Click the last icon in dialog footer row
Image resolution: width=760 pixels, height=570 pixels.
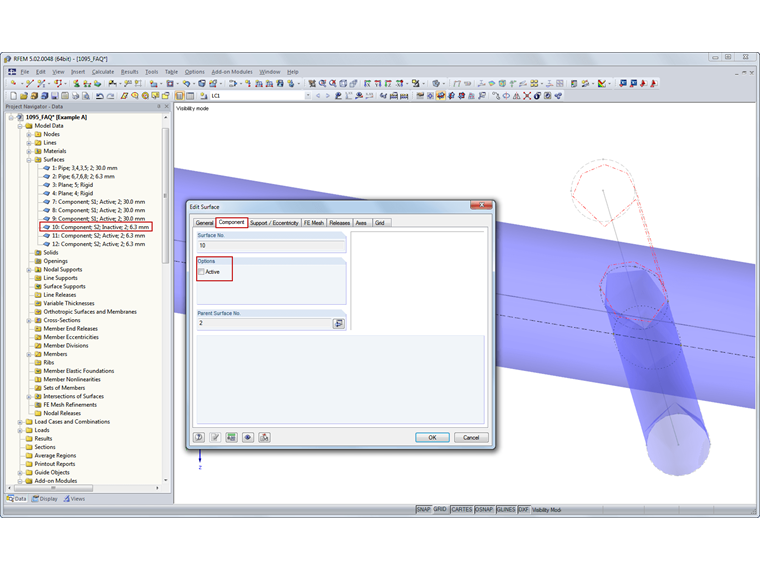(264, 437)
